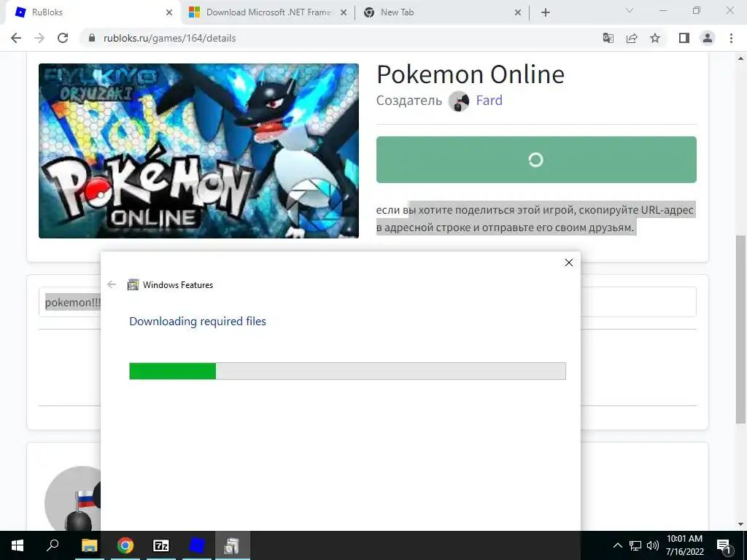747x560 pixels.
Task: Bookmark this page with the star icon
Action: point(655,38)
